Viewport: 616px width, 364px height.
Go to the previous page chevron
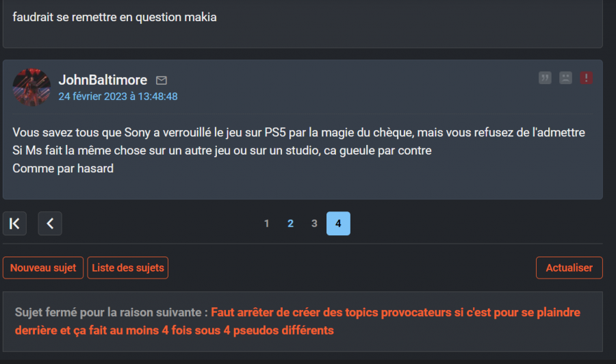tap(50, 223)
